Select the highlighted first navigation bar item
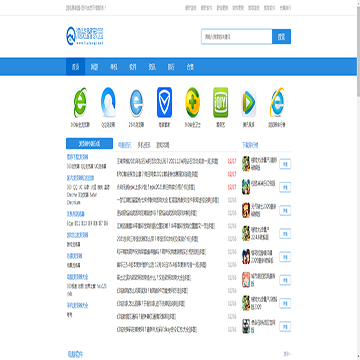This screenshot has height=360, width=360. (x=75, y=67)
